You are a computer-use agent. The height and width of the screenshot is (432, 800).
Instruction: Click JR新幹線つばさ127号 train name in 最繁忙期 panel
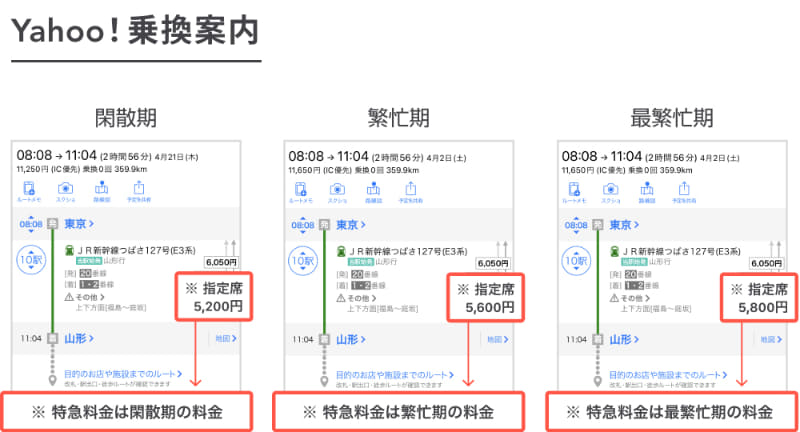point(682,251)
